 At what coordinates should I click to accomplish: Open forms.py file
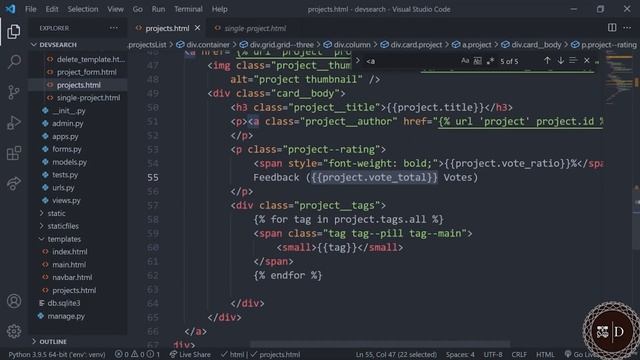(67, 149)
